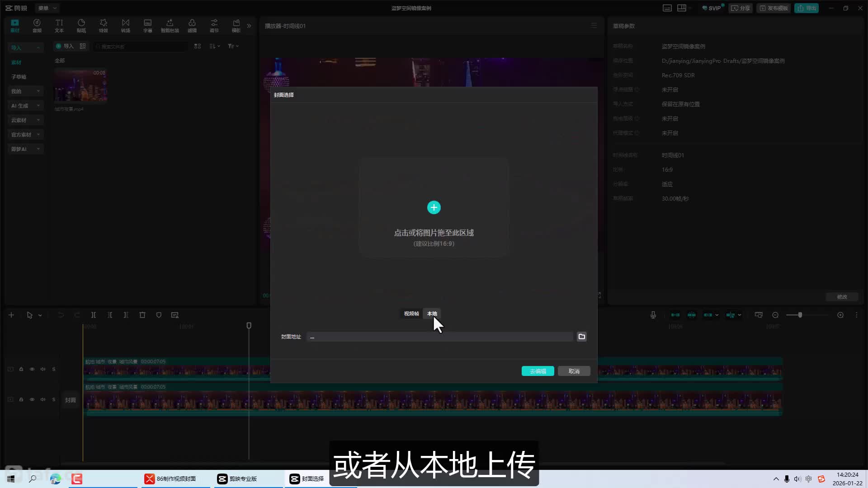Select the 本地 tab

(x=432, y=314)
